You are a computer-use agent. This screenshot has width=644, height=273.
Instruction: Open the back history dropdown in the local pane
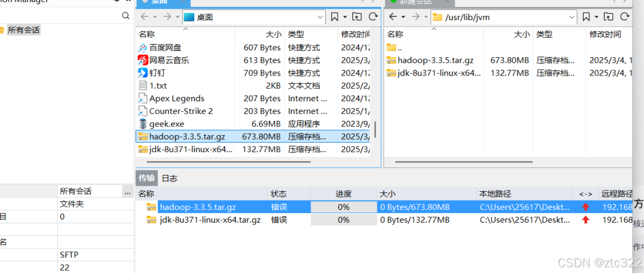[x=155, y=17]
